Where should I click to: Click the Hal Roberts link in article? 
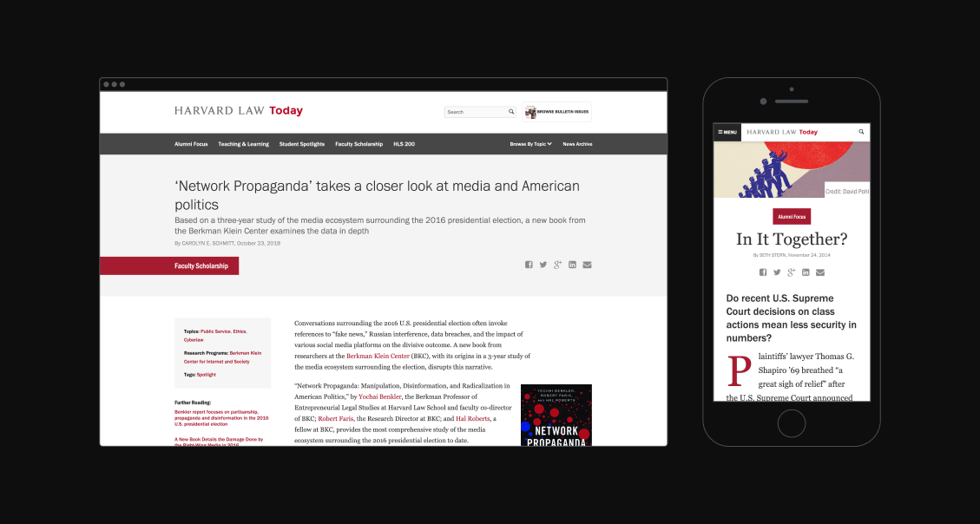coord(472,418)
